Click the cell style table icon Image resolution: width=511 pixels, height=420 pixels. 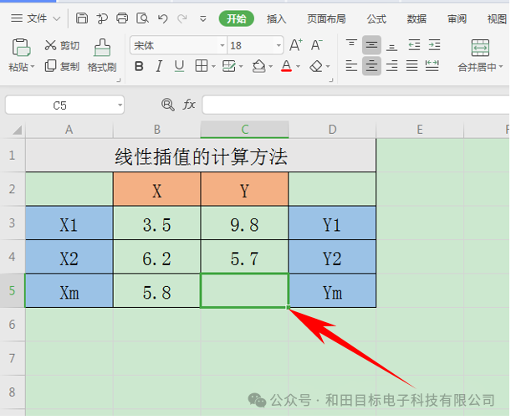(229, 66)
